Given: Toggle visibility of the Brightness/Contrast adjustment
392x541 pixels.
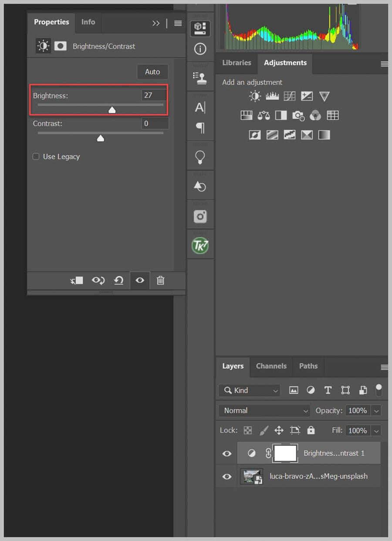Looking at the screenshot, I should 139,281.
